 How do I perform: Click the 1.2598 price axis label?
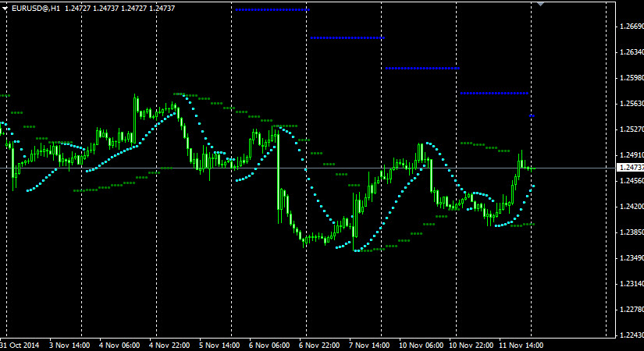coord(632,78)
